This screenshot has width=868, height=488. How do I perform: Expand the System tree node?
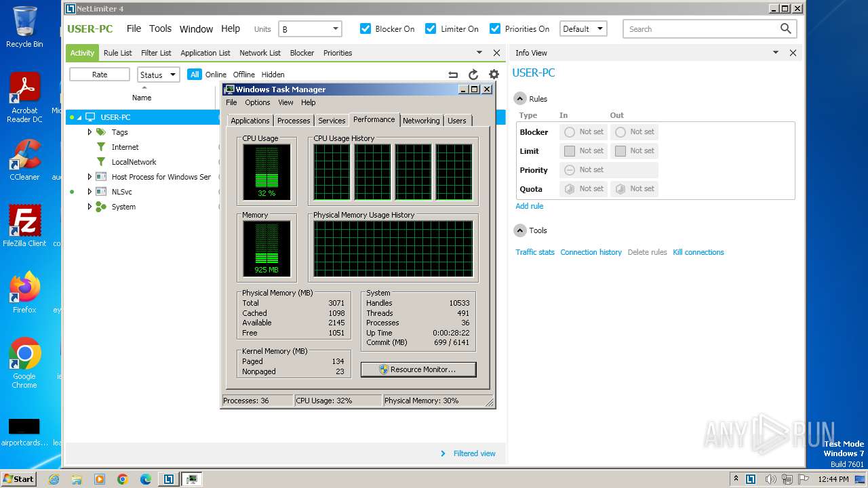[90, 207]
